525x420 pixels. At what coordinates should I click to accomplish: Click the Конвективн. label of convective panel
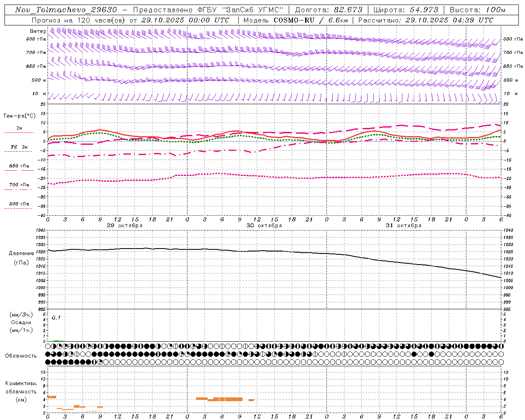click(x=21, y=383)
